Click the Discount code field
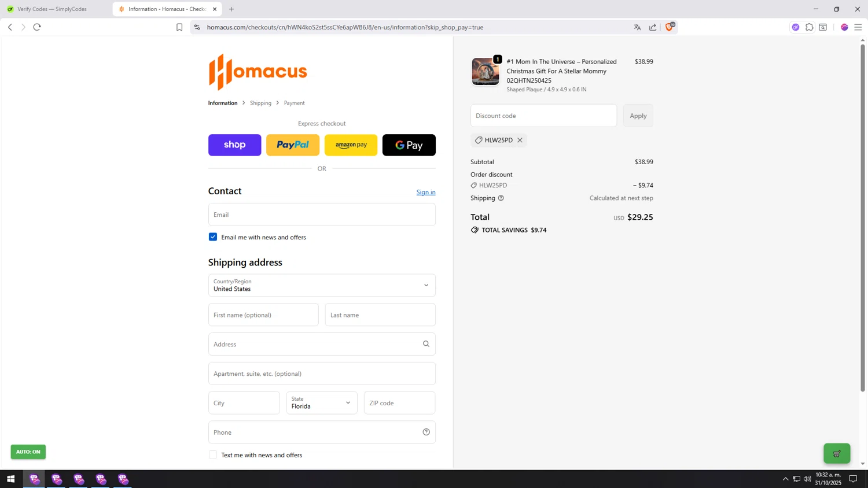Viewport: 868px width, 488px height. pos(543,116)
